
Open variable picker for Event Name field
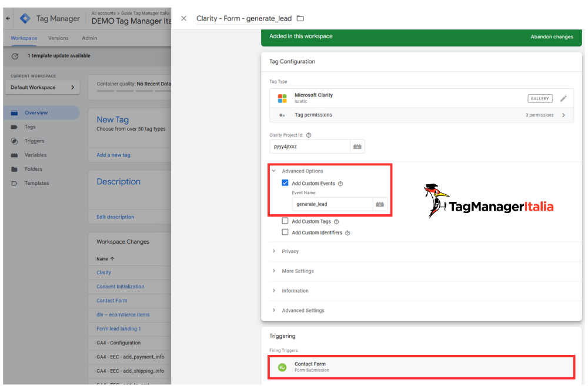[x=380, y=204]
